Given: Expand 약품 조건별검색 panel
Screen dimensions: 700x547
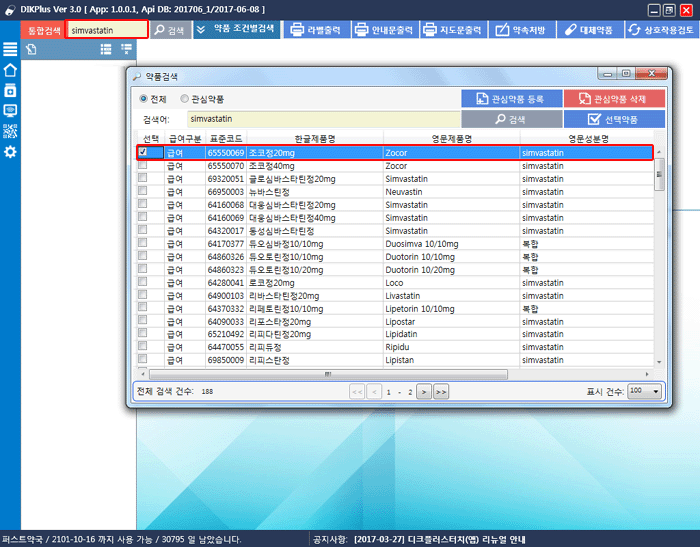Looking at the screenshot, I should (237, 29).
